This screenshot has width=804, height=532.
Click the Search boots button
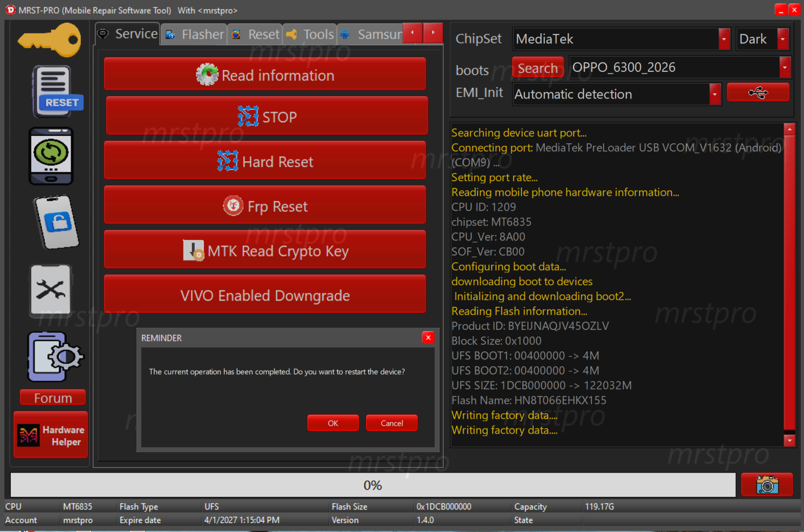(538, 67)
